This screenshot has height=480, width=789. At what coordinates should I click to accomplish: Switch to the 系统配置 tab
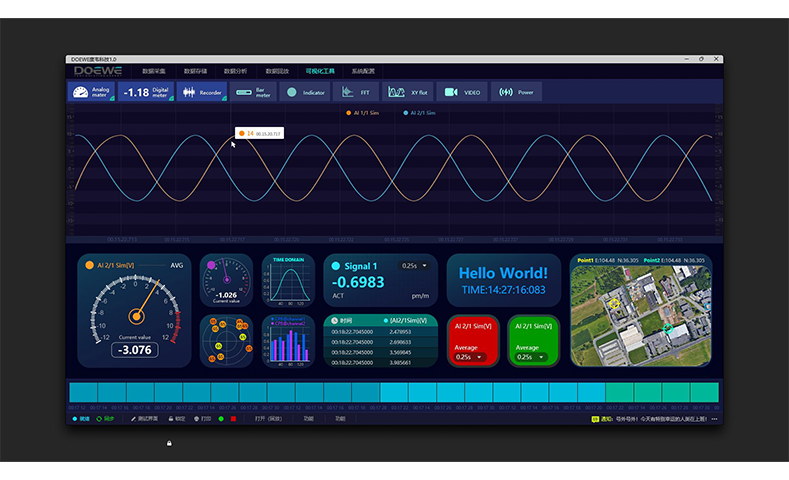click(x=363, y=71)
